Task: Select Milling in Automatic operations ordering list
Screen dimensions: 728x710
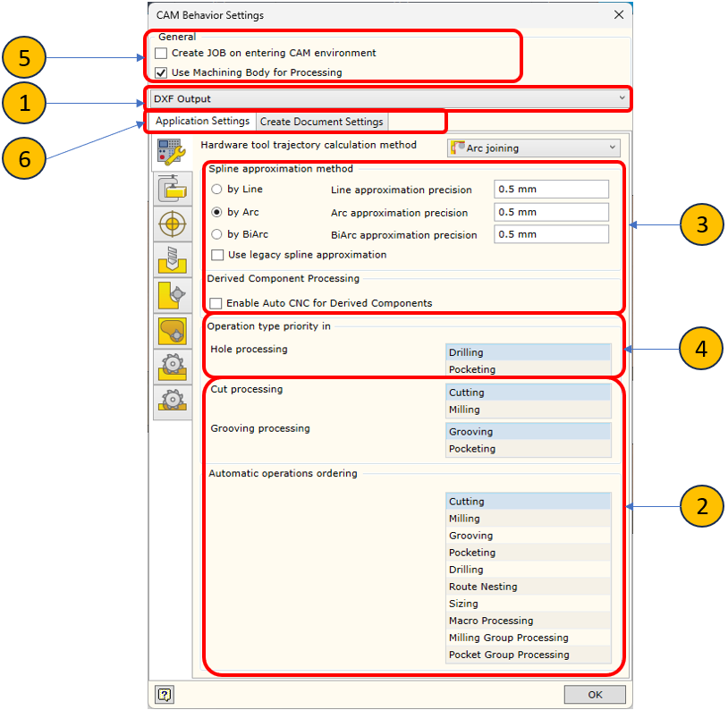Action: tap(528, 519)
